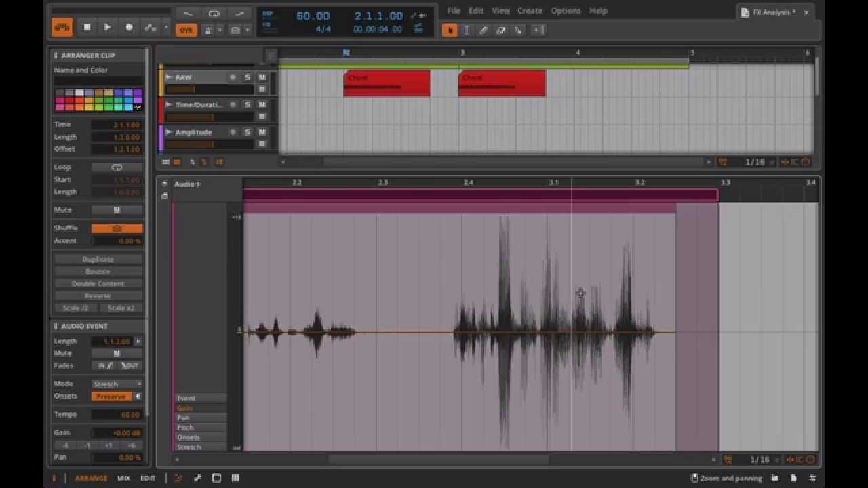Click the Scale /2 button
The width and height of the screenshot is (868, 488).
pos(76,308)
